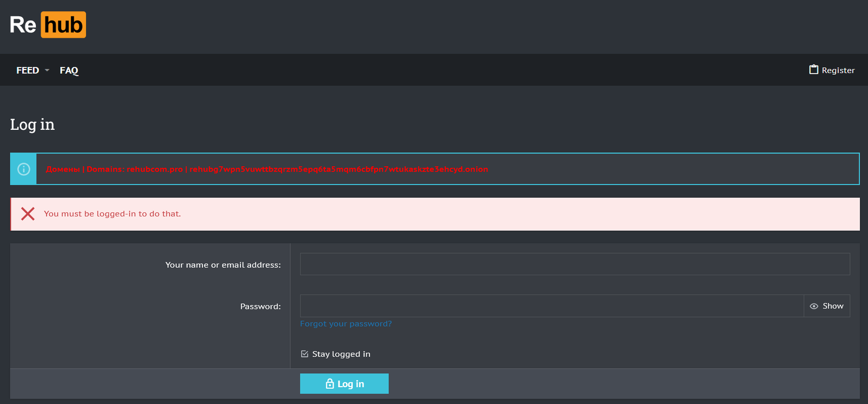Open the Forgot your password link
The image size is (868, 404).
(346, 324)
